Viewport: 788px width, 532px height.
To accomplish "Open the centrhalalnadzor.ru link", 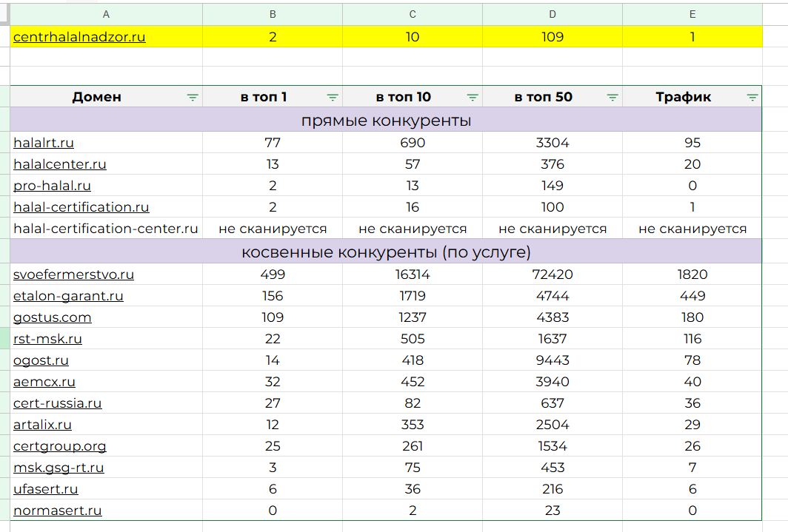I will click(79, 37).
